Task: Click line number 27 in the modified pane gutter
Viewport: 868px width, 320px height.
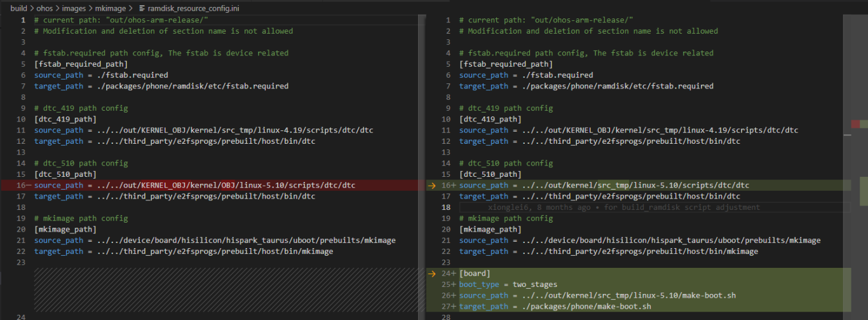Action: pyautogui.click(x=446, y=307)
